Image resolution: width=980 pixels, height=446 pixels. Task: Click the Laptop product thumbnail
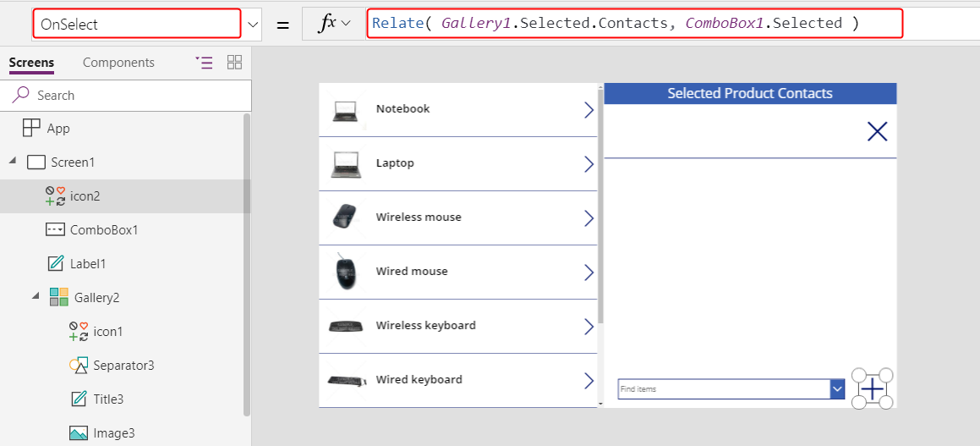coord(346,165)
